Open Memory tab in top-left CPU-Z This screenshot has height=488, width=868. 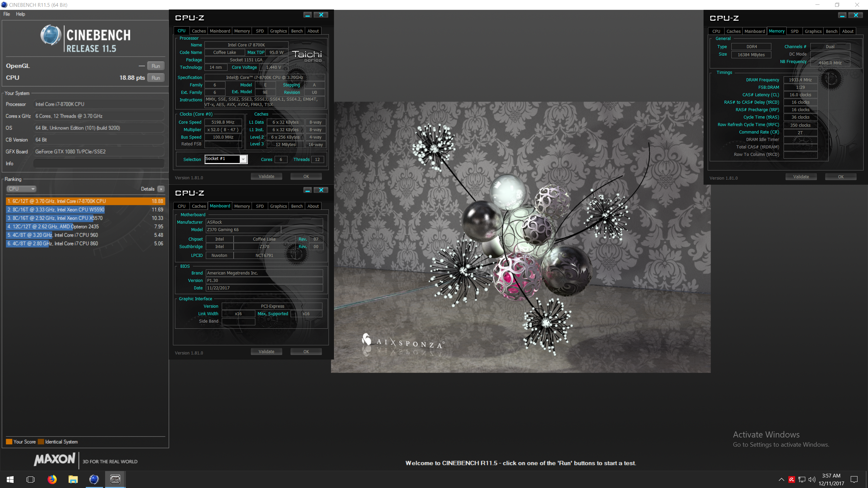coord(242,31)
